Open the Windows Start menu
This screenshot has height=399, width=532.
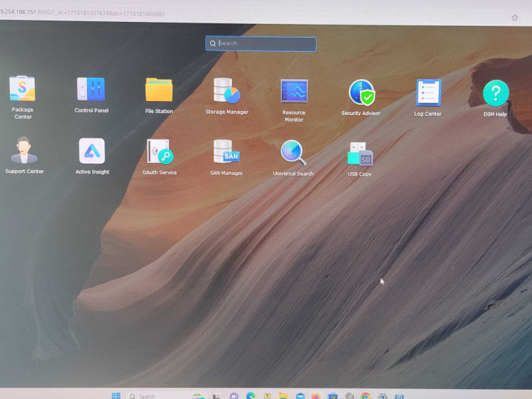click(116, 396)
